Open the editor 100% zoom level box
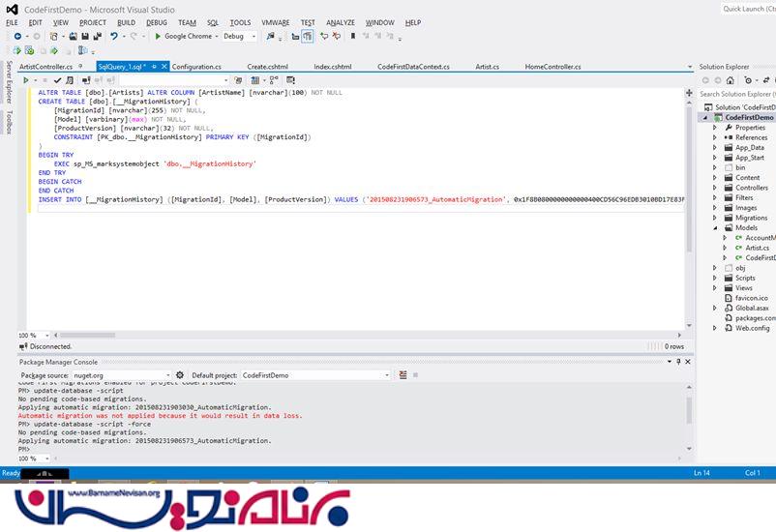This screenshot has height=532, width=776. (x=31, y=335)
